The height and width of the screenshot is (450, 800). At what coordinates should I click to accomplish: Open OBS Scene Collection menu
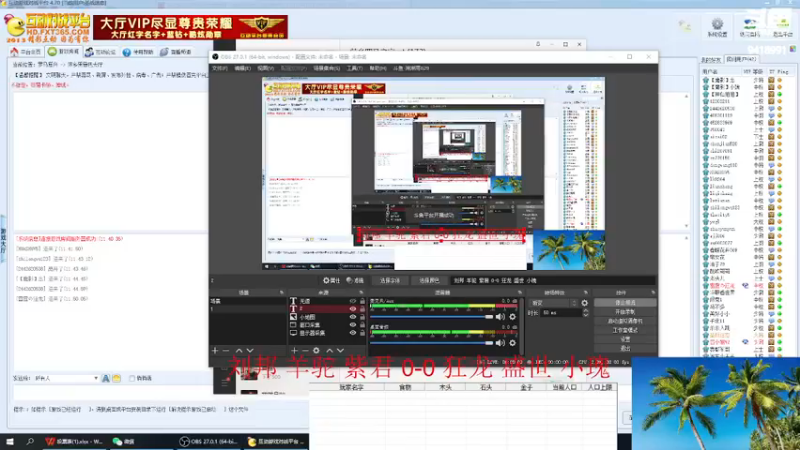327,68
